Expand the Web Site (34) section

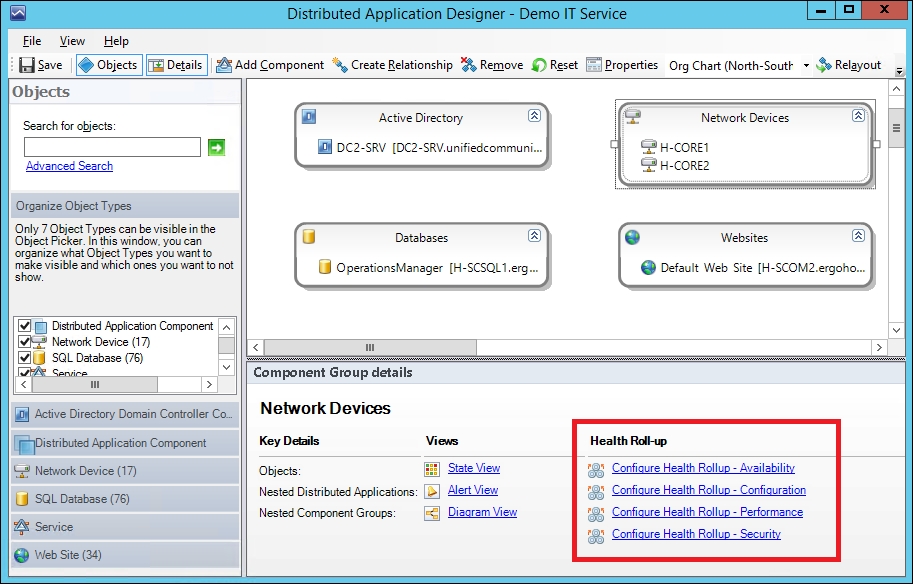pos(125,555)
